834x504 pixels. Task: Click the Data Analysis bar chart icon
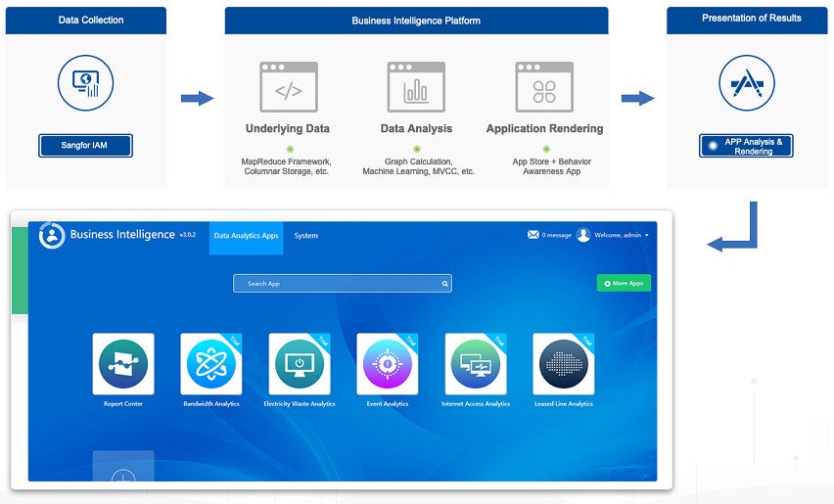[416, 87]
